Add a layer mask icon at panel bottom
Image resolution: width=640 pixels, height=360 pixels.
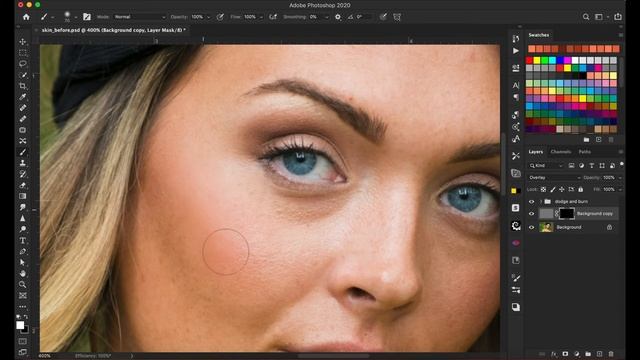tap(565, 354)
